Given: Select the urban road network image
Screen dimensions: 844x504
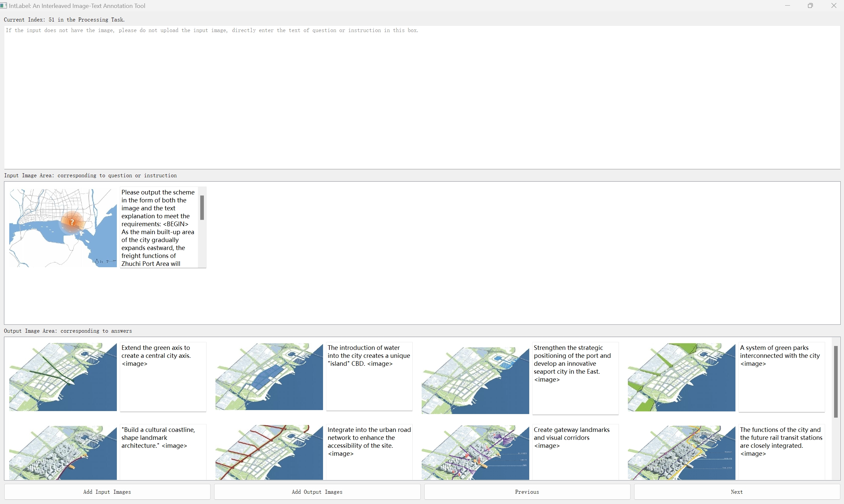Looking at the screenshot, I should [269, 452].
